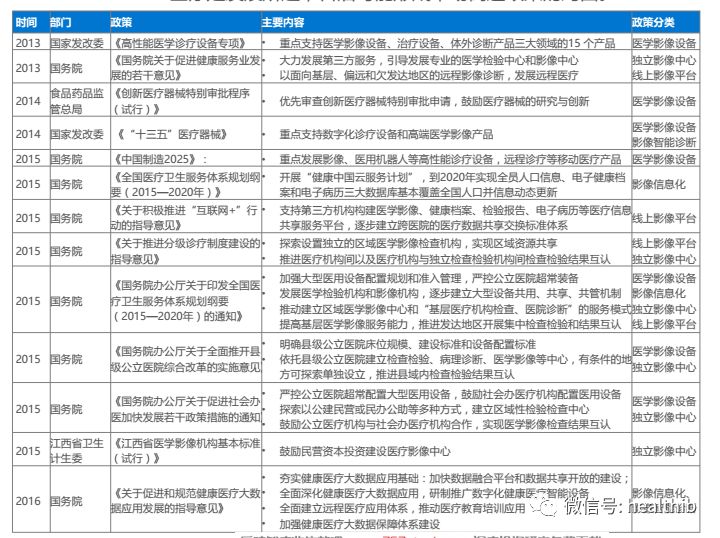Click department cell 食品药品监管总局
Screen dimensions: 720x538
pyautogui.click(x=77, y=101)
